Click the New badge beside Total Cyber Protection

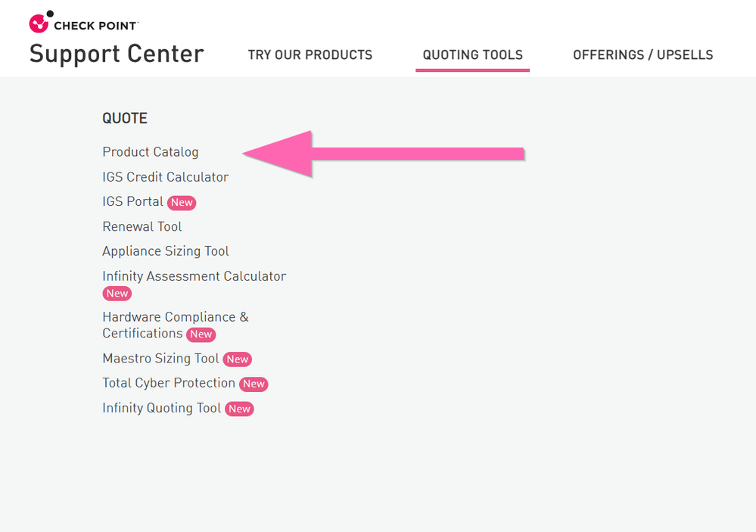tap(254, 384)
